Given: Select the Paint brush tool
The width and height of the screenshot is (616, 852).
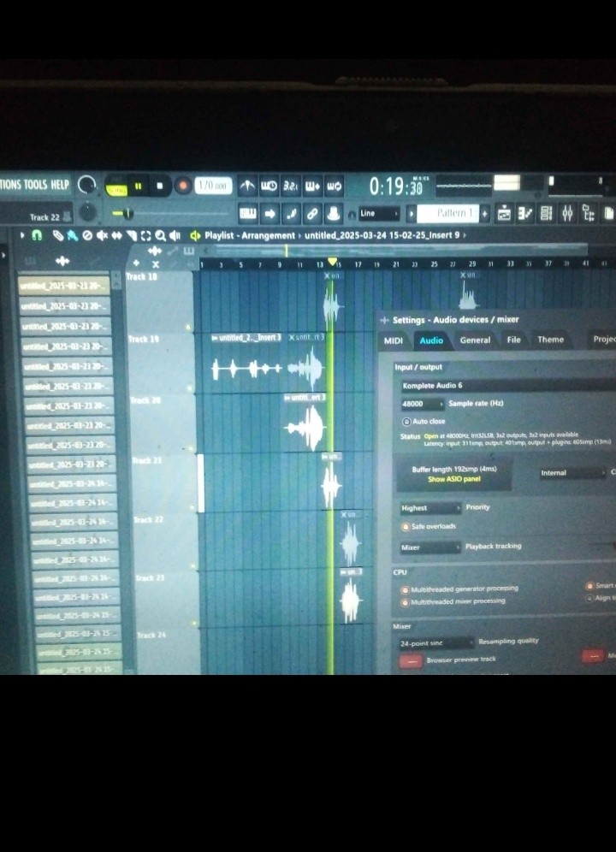Looking at the screenshot, I should click(x=73, y=235).
